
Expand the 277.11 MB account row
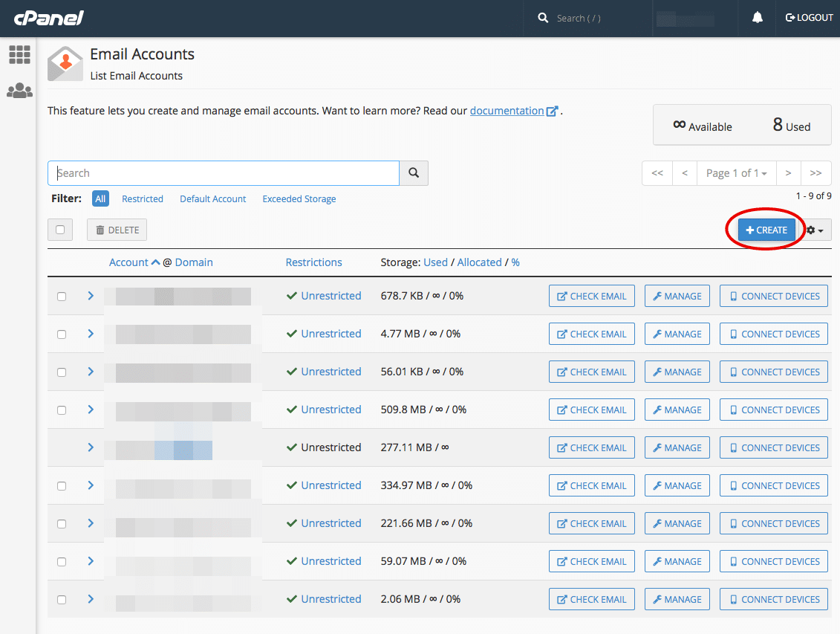pyautogui.click(x=91, y=447)
